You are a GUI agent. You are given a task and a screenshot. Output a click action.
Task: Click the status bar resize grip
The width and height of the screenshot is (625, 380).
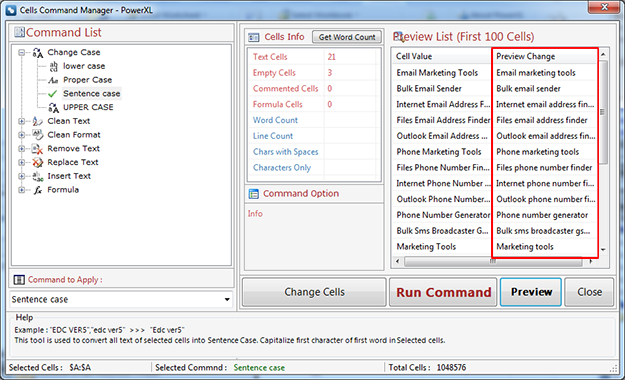point(613,368)
